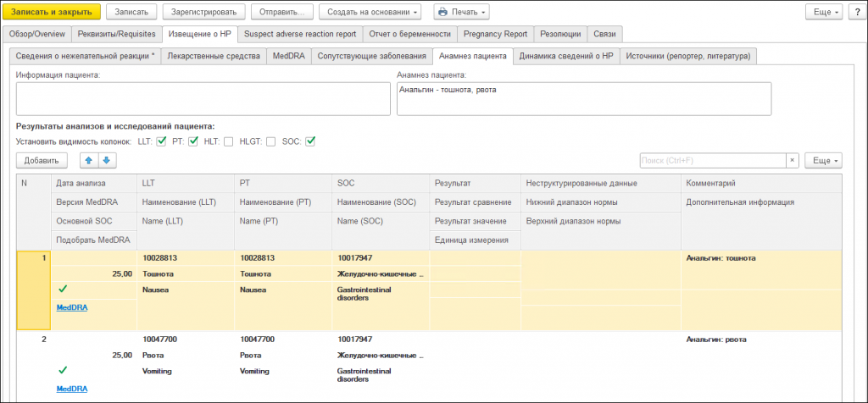The height and width of the screenshot is (403, 868).
Task: Click the printer icon on Печать button
Action: tap(442, 13)
